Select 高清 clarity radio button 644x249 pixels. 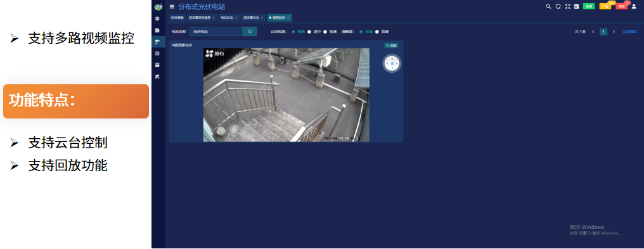377,32
